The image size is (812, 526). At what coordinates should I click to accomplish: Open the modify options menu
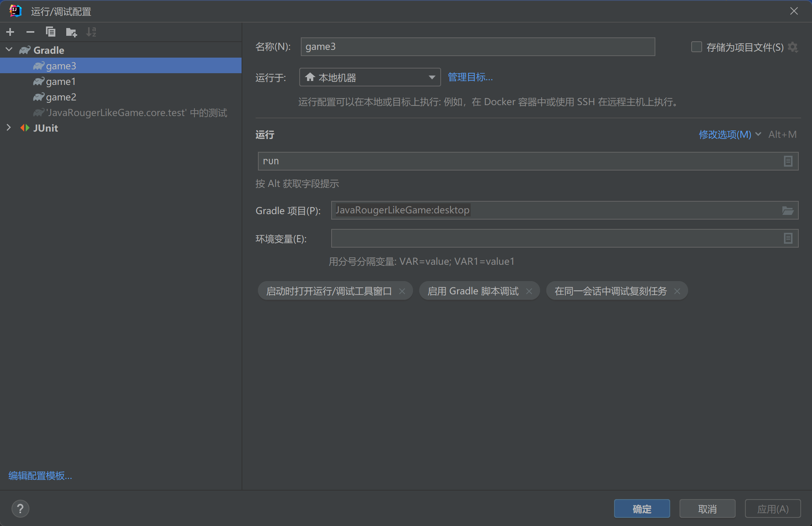coord(725,134)
